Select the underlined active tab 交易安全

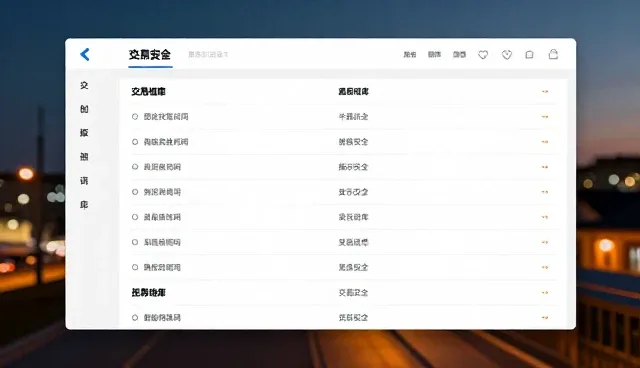150,55
